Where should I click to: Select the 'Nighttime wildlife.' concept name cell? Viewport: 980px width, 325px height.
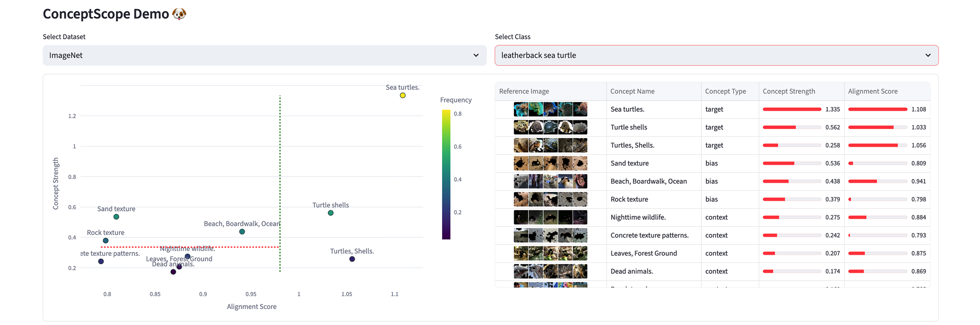click(x=653, y=218)
